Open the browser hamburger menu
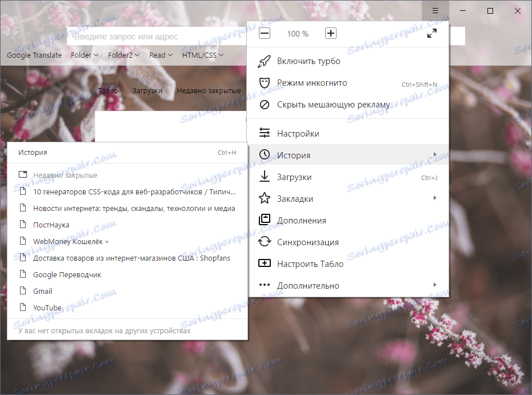 point(435,10)
